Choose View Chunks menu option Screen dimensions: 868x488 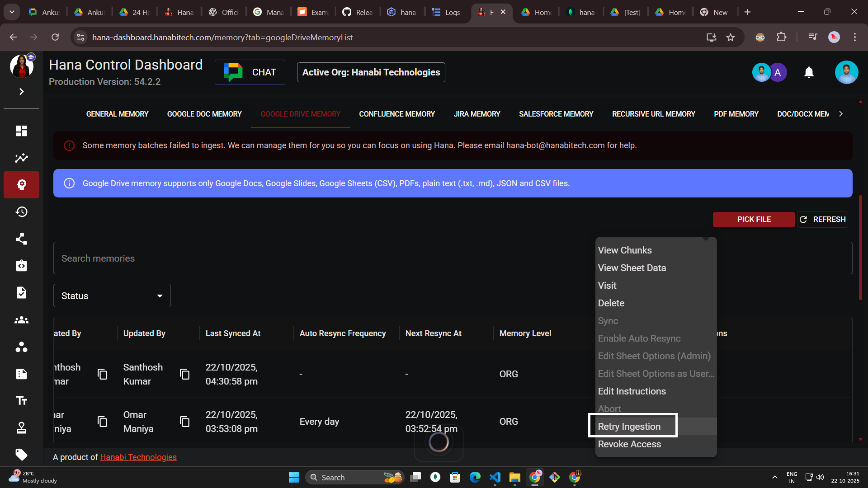(x=624, y=250)
